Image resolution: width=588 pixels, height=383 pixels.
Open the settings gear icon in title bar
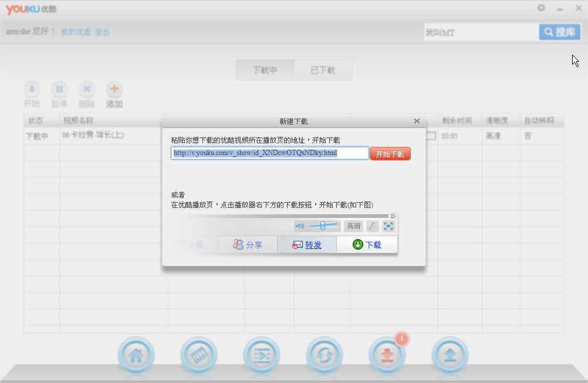point(541,8)
